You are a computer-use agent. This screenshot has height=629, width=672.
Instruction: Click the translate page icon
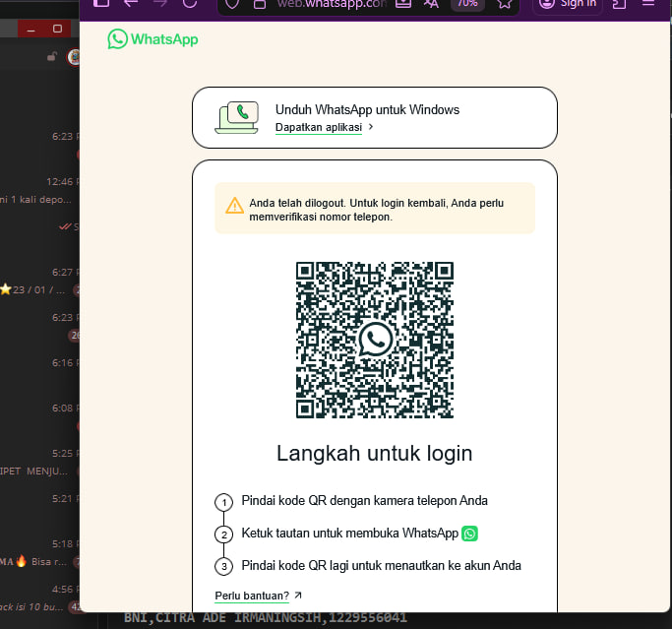[431, 3]
